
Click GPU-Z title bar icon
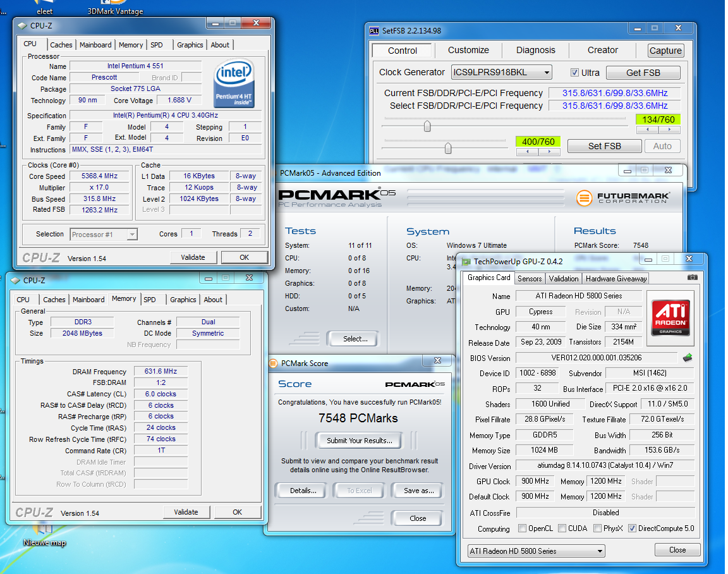click(x=466, y=262)
